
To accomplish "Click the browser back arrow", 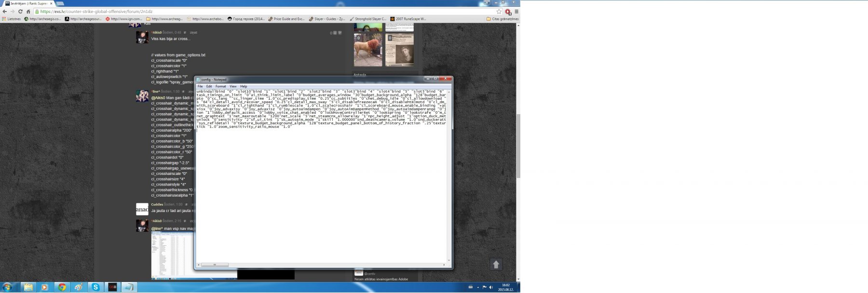I will pos(5,12).
